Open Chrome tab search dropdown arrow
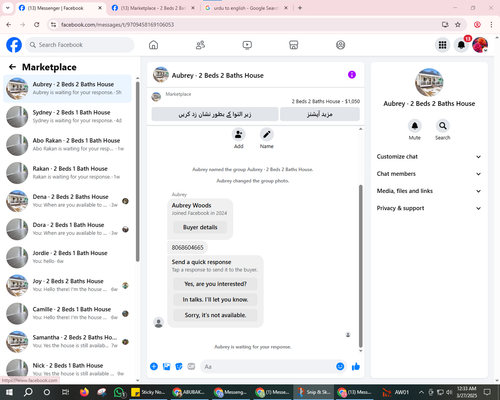This screenshot has width=500, height=400. [7, 8]
